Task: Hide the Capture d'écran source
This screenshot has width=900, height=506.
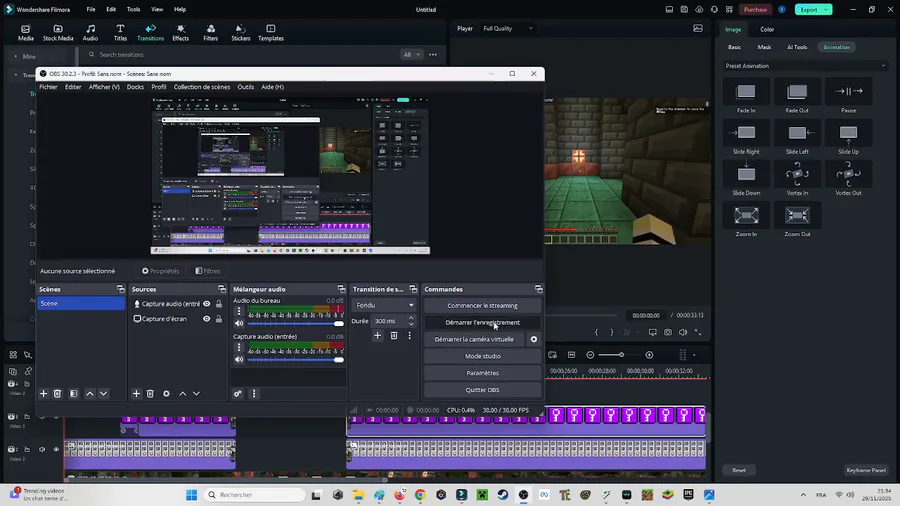Action: coord(207,319)
